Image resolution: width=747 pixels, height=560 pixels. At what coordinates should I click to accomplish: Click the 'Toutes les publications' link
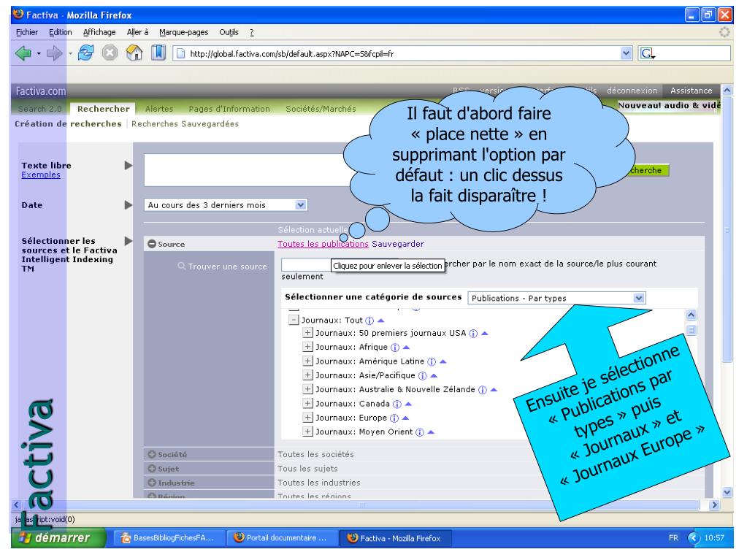[x=321, y=244]
